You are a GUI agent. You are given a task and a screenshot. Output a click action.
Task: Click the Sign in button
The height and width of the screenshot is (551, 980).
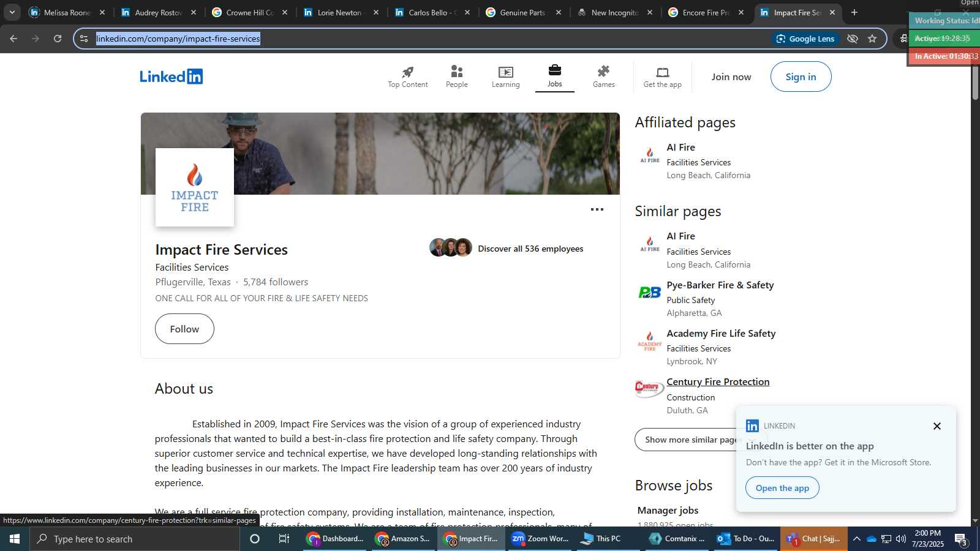pos(801,77)
